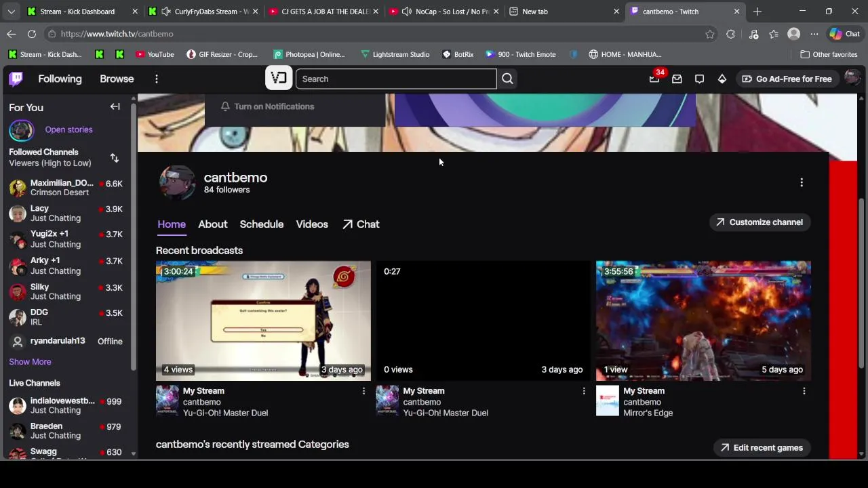The width and height of the screenshot is (868, 488).
Task: Open Silky channel in sidebar
Action: pyautogui.click(x=66, y=291)
